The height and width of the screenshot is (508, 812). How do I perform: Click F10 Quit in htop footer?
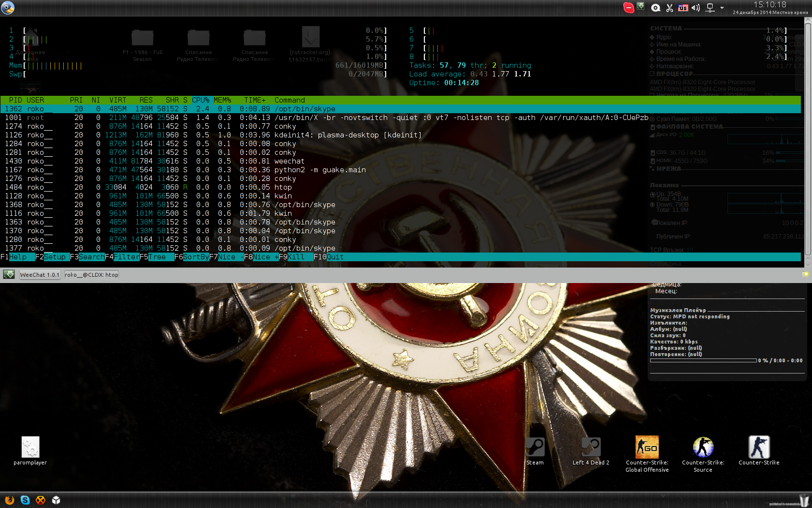click(x=329, y=257)
